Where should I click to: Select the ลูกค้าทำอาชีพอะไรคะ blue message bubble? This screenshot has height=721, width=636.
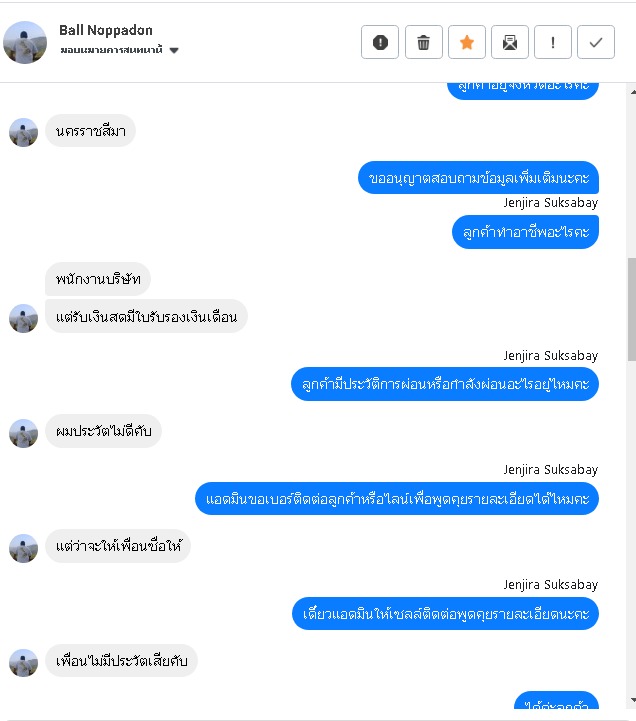coord(526,232)
